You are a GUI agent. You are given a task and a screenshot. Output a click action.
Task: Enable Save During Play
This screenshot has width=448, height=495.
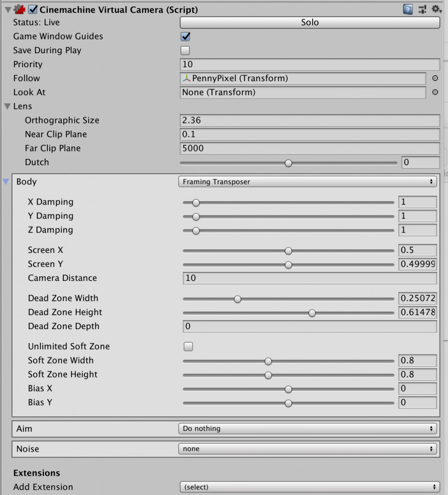pos(185,50)
